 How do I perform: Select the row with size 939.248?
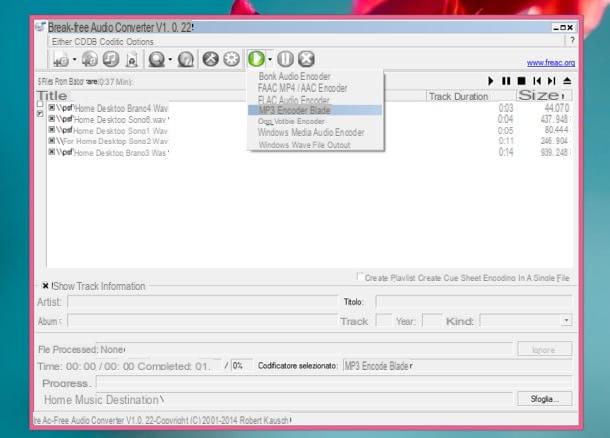(309, 152)
